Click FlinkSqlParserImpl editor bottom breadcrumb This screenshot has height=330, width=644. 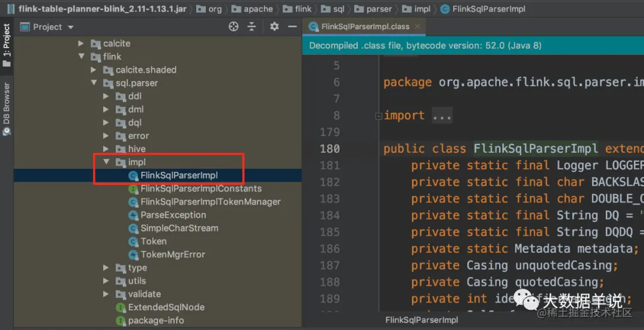click(422, 320)
